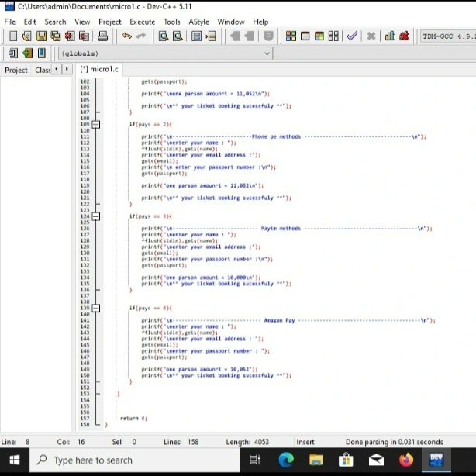This screenshot has height=476, width=476.
Task: Collapse the if(pays == 3) block at line 124
Action: (96, 216)
